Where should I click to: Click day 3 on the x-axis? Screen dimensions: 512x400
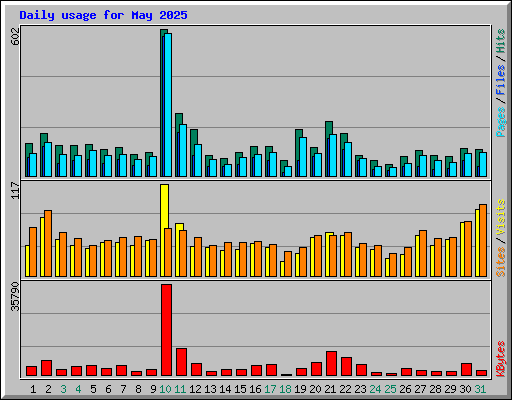coord(63,389)
